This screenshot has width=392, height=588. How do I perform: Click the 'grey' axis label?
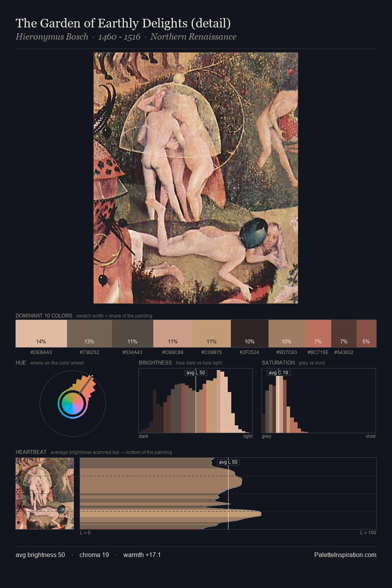click(x=267, y=436)
